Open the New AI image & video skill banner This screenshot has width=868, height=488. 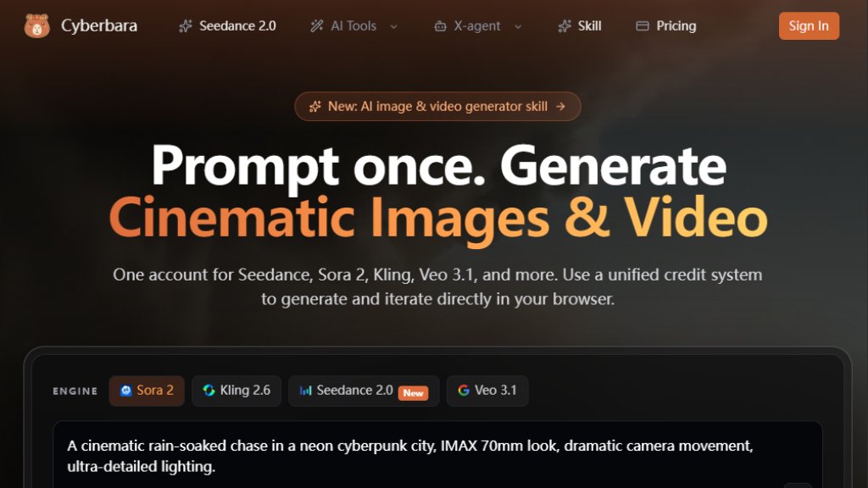coord(437,106)
